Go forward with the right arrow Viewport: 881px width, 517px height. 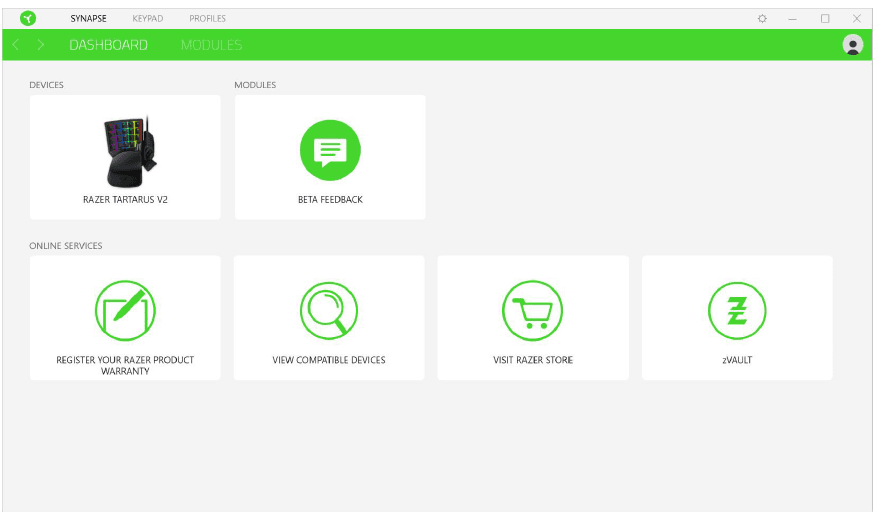(x=41, y=45)
